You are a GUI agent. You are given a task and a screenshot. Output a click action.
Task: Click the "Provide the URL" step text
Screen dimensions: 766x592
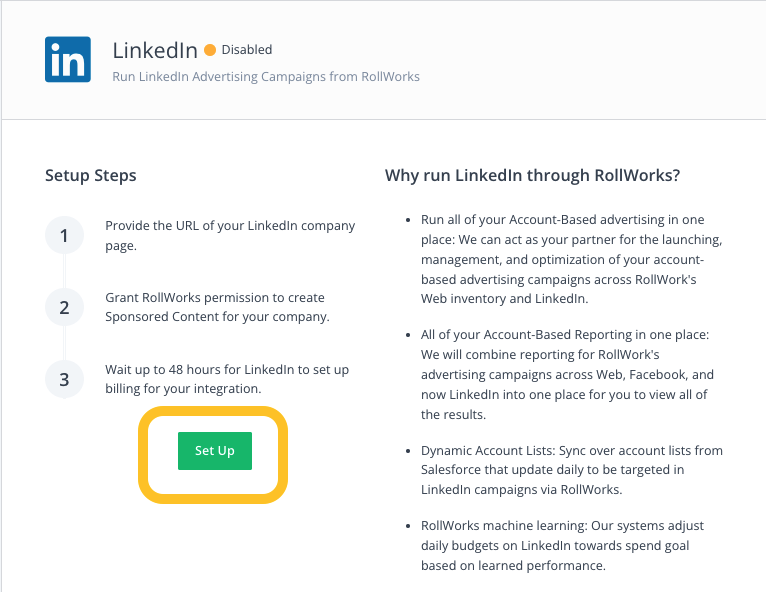230,235
